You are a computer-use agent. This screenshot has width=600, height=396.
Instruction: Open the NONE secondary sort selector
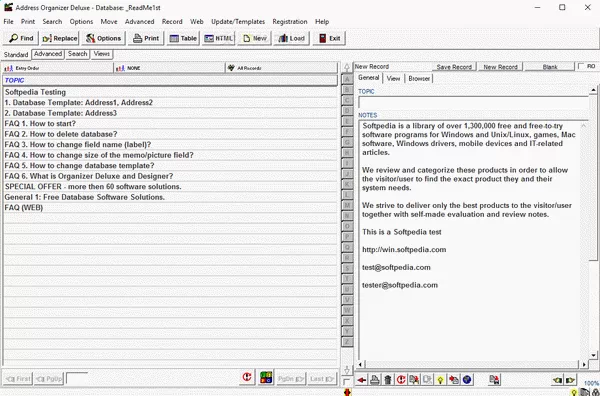click(x=169, y=68)
